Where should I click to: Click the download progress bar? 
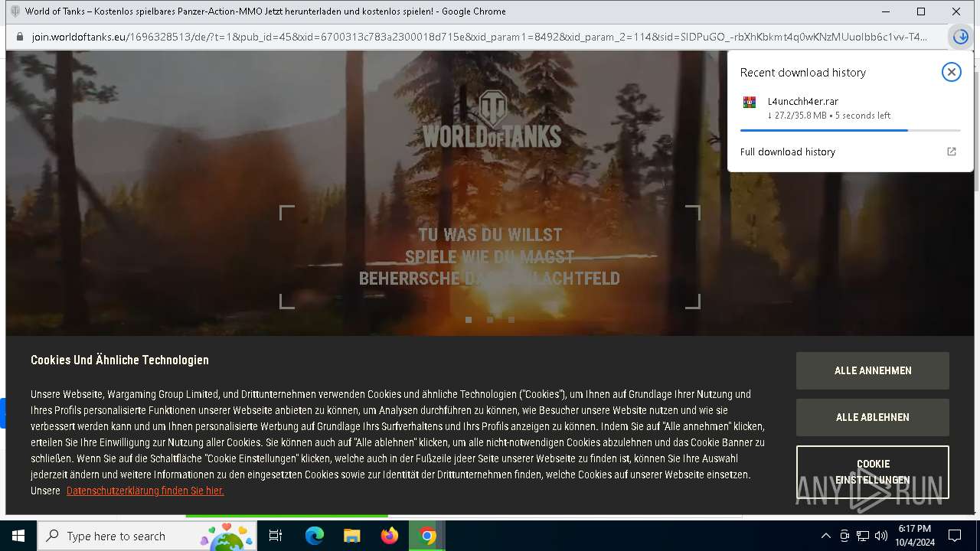tap(850, 131)
